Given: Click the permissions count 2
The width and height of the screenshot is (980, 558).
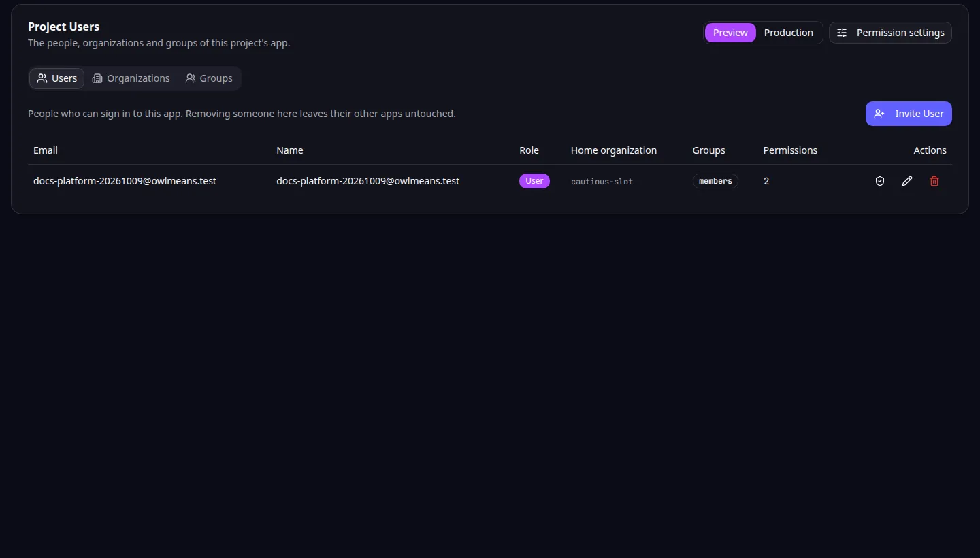Looking at the screenshot, I should click(x=766, y=181).
